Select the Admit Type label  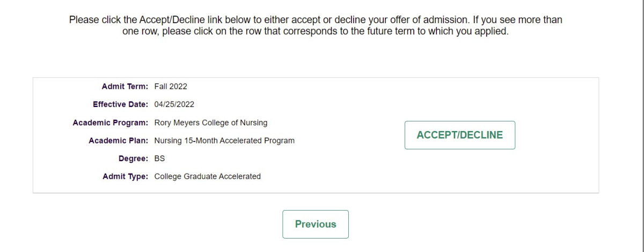tap(126, 176)
